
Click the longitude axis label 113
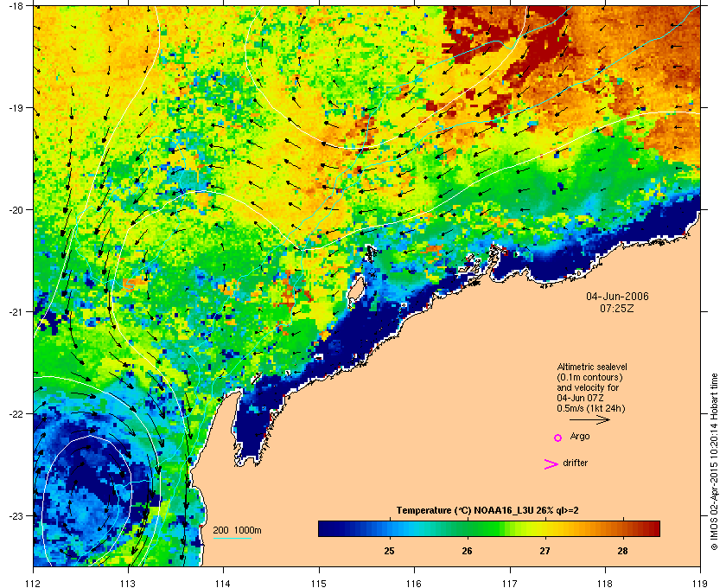click(128, 583)
